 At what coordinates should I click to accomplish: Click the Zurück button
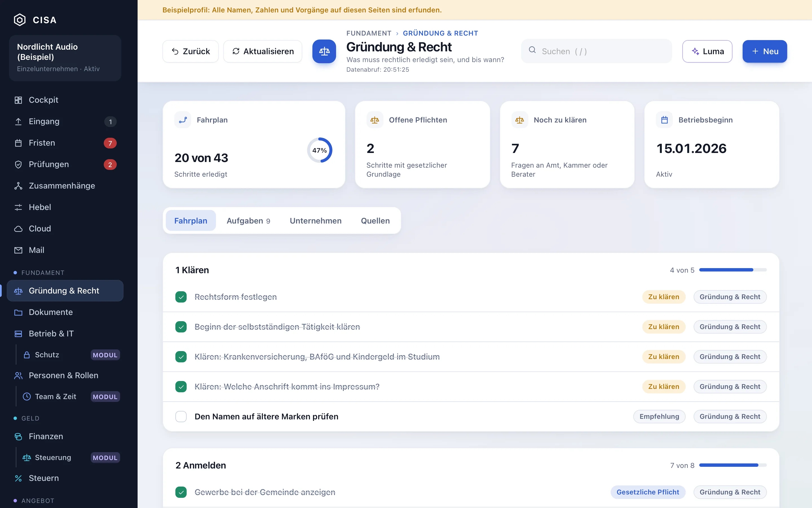(191, 51)
